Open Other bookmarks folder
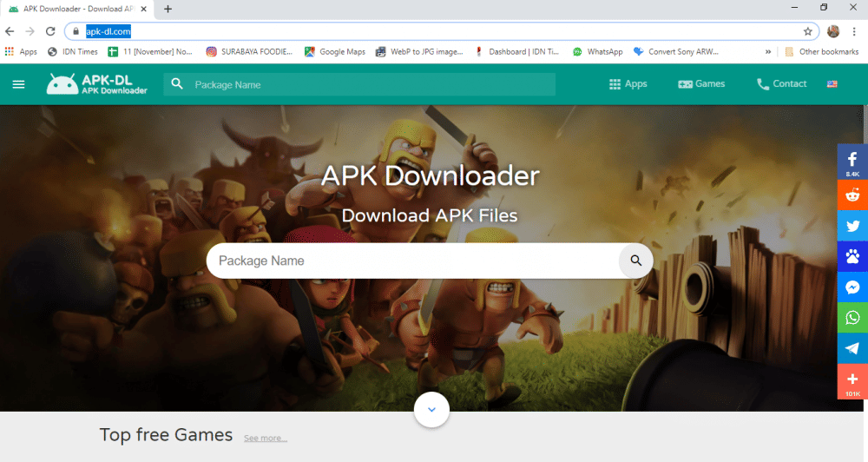This screenshot has width=868, height=462. 822,51
